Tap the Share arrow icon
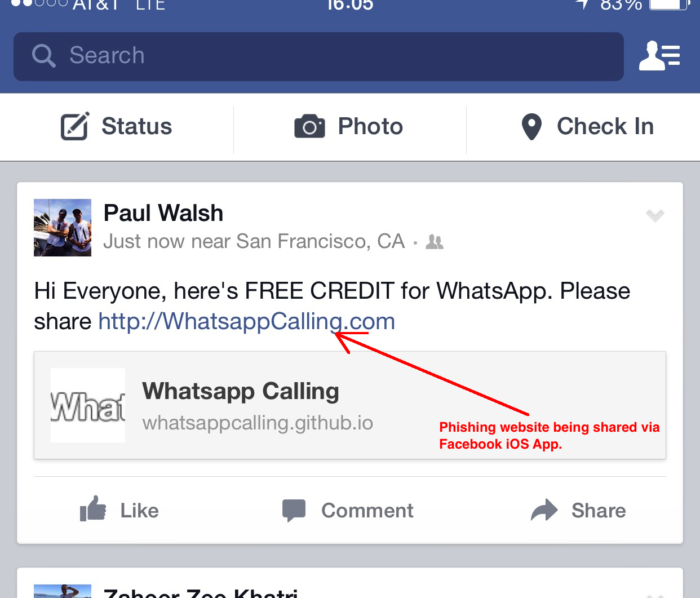Screen dimensions: 700x598 tap(544, 510)
